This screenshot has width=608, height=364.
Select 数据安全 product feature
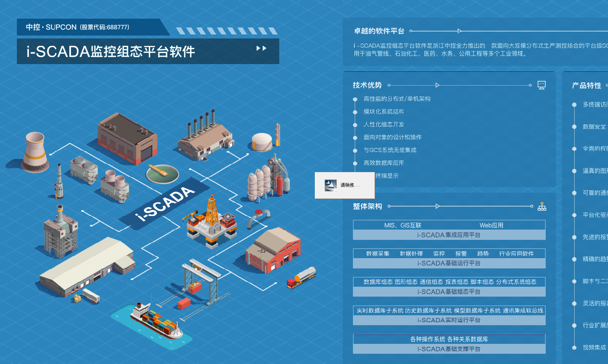click(x=594, y=127)
